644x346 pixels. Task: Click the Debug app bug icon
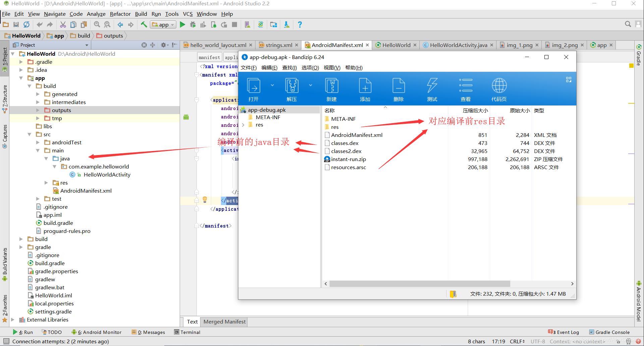point(193,24)
